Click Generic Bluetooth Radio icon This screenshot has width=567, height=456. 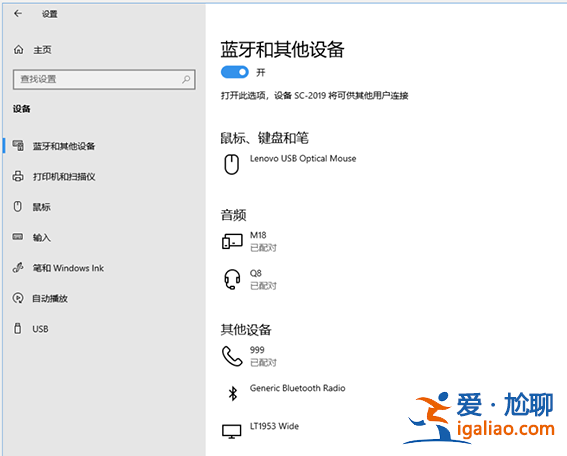click(233, 393)
